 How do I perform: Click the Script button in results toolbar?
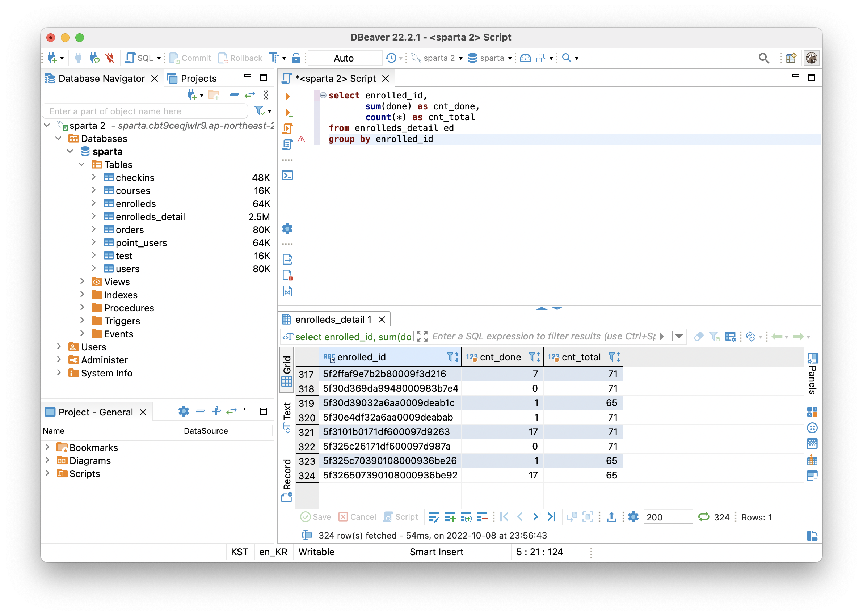(401, 517)
